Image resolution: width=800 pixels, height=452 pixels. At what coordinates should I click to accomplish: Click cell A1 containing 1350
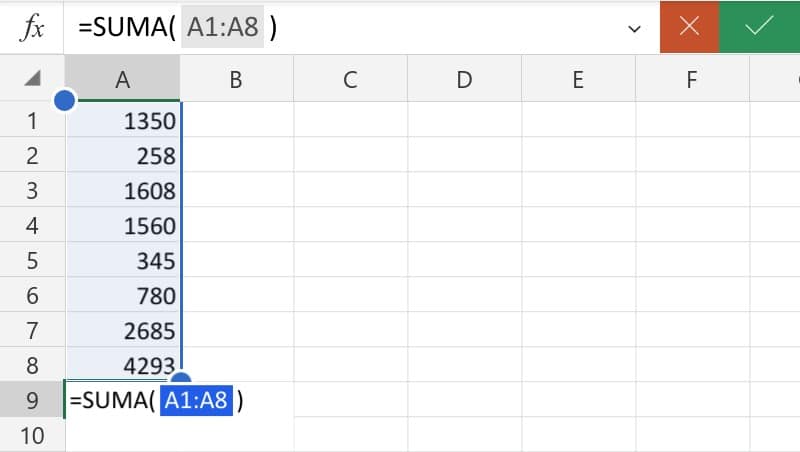click(x=122, y=120)
